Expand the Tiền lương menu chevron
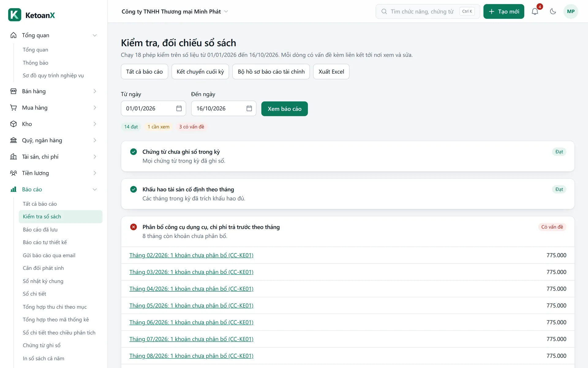The height and width of the screenshot is (368, 588). [x=95, y=173]
